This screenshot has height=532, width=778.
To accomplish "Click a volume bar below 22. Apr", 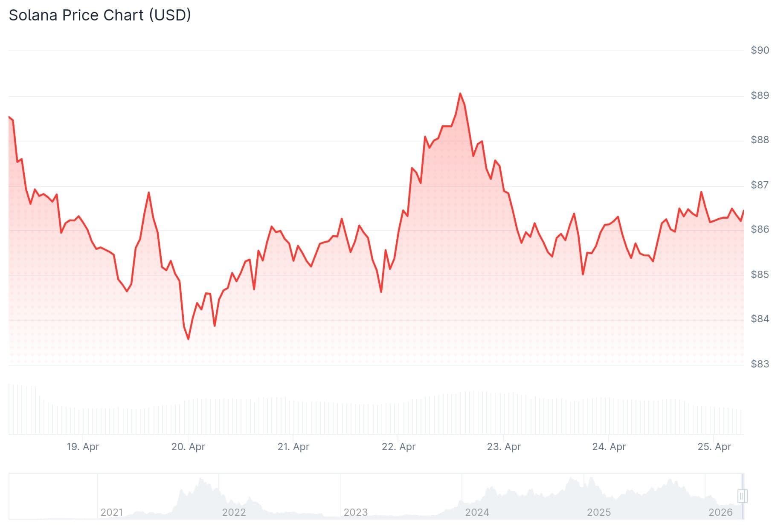I will point(400,418).
